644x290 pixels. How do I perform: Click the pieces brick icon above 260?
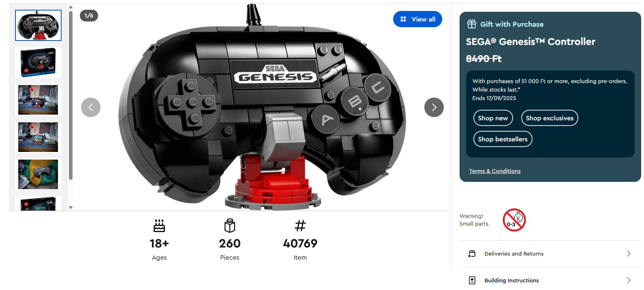(x=230, y=226)
